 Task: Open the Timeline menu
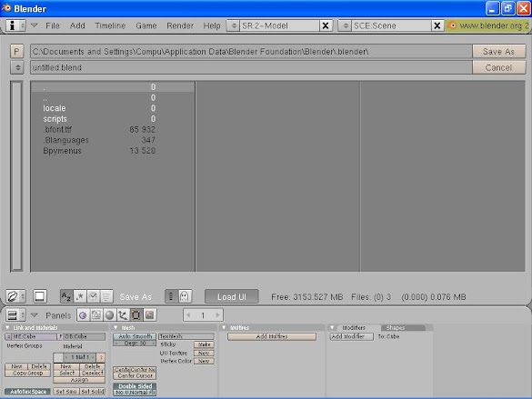tap(110, 25)
